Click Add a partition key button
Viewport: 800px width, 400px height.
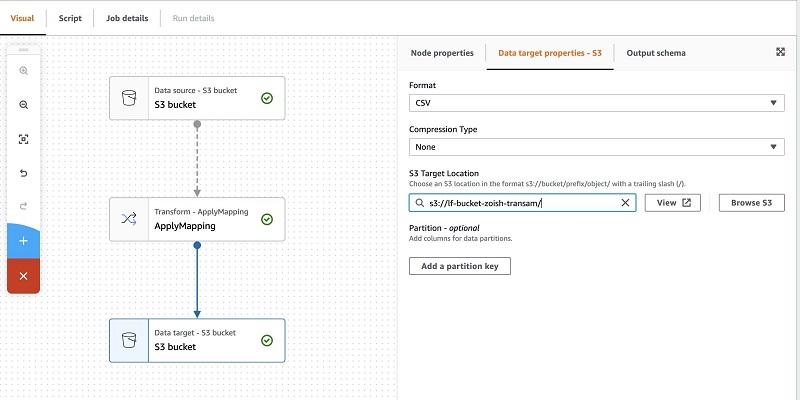coord(460,266)
